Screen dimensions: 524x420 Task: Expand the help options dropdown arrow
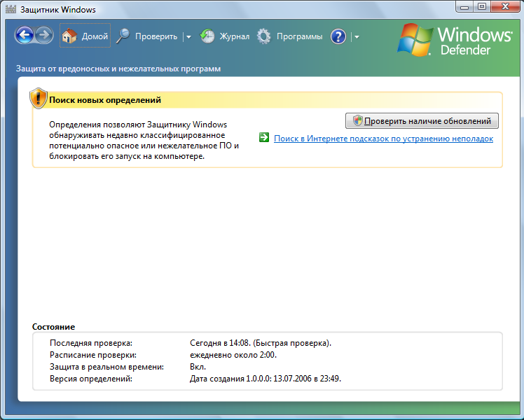[357, 36]
